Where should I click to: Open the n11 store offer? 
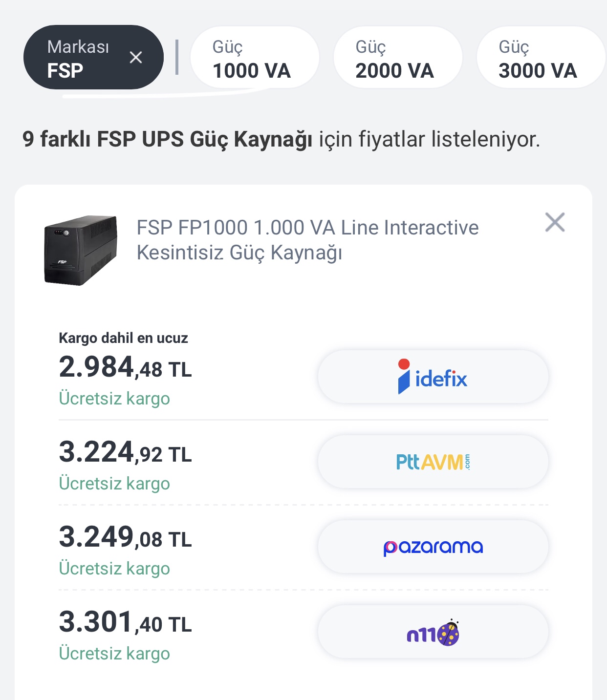[433, 632]
